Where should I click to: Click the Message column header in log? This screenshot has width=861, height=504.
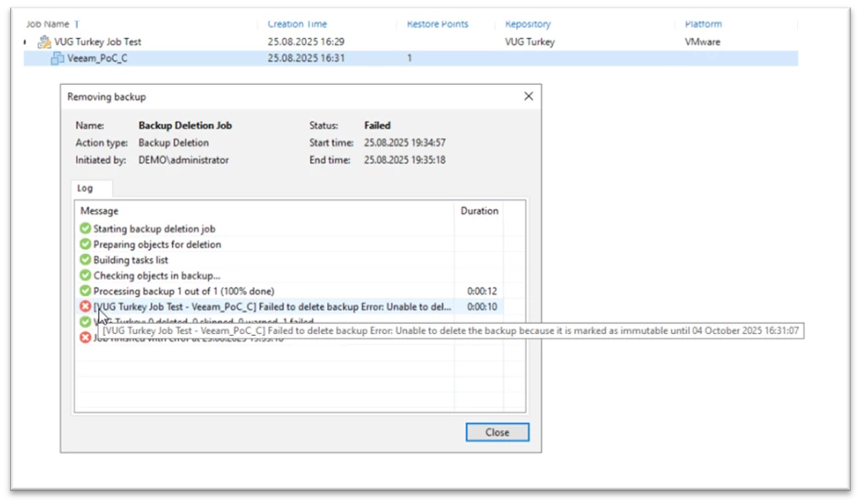click(100, 210)
